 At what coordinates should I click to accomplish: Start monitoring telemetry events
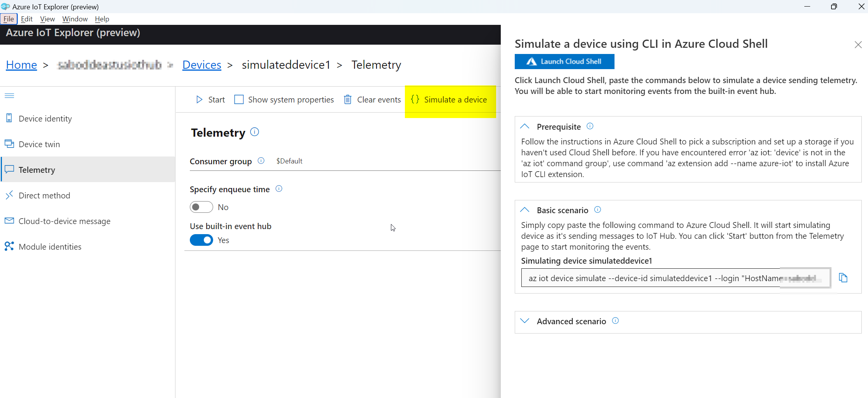210,100
